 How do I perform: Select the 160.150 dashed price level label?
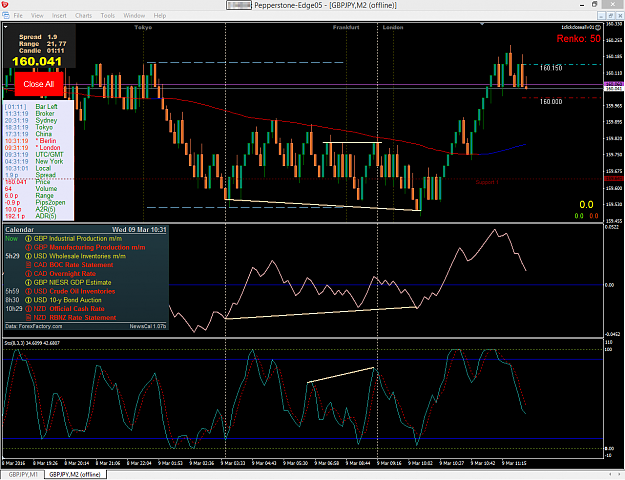[x=551, y=68]
